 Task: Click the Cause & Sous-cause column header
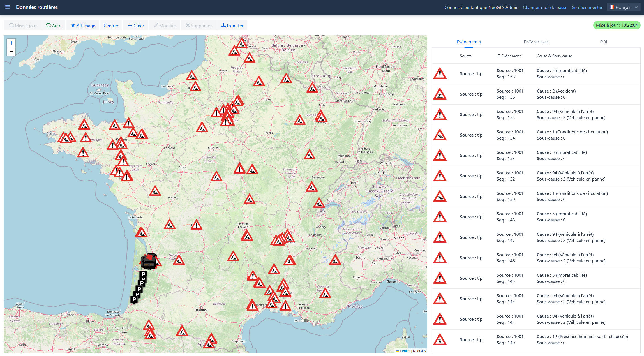(x=554, y=56)
